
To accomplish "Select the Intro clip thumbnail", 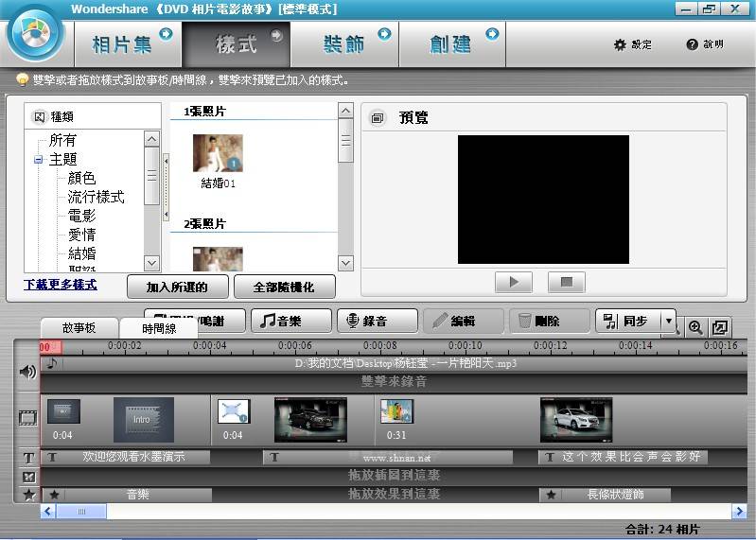I will [x=144, y=420].
